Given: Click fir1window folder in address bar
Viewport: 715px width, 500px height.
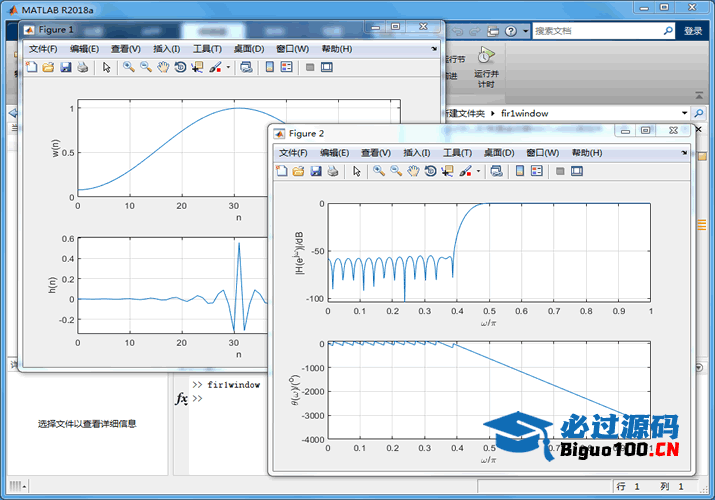Looking at the screenshot, I should point(524,113).
